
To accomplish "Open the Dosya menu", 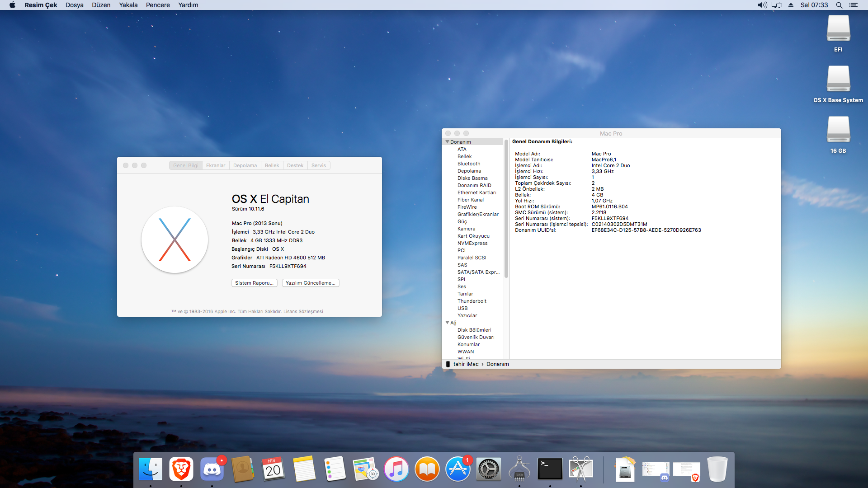I will point(75,5).
